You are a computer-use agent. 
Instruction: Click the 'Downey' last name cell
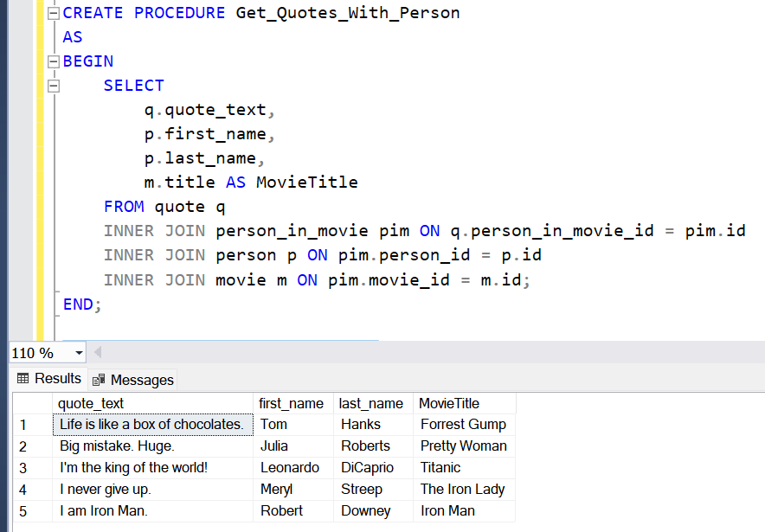click(374, 511)
